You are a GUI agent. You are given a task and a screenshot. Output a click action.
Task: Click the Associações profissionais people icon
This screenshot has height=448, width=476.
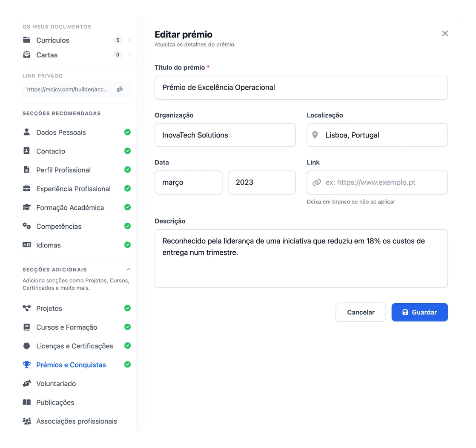point(27,421)
